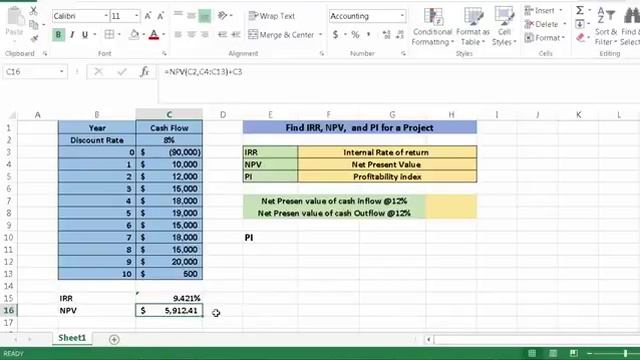This screenshot has height=360, width=640.
Task: Click Increase Indent icon
Action: (x=236, y=35)
